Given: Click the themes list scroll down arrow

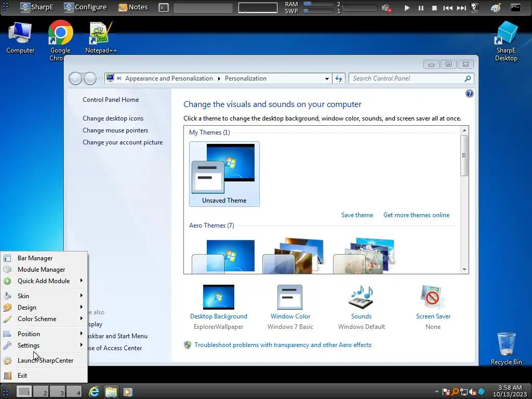Looking at the screenshot, I should tap(464, 270).
